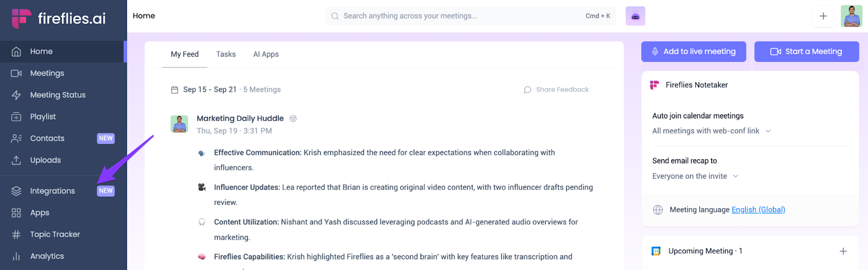Go to Contacts in sidebar
The image size is (868, 270).
47,139
